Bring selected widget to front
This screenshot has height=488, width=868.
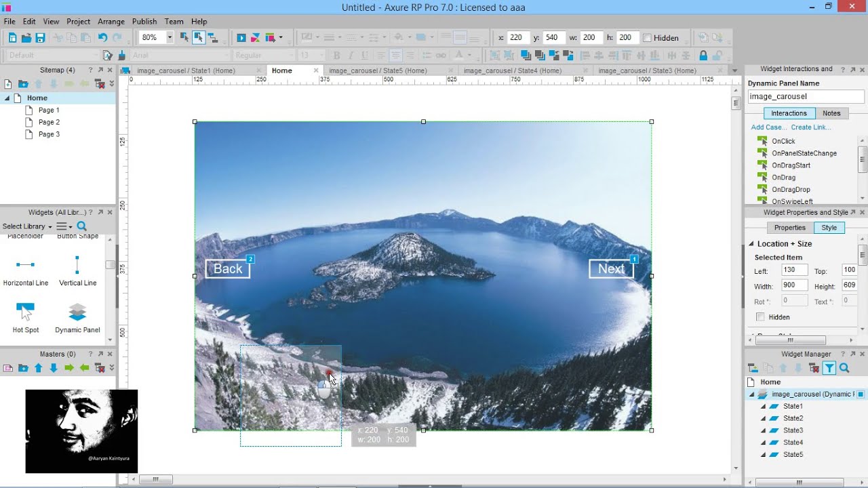click(x=526, y=56)
